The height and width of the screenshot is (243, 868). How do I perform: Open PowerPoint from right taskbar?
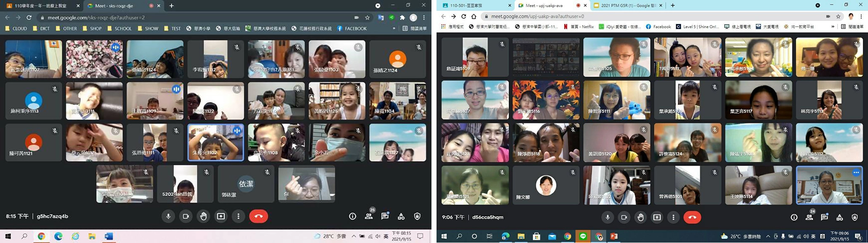614,236
